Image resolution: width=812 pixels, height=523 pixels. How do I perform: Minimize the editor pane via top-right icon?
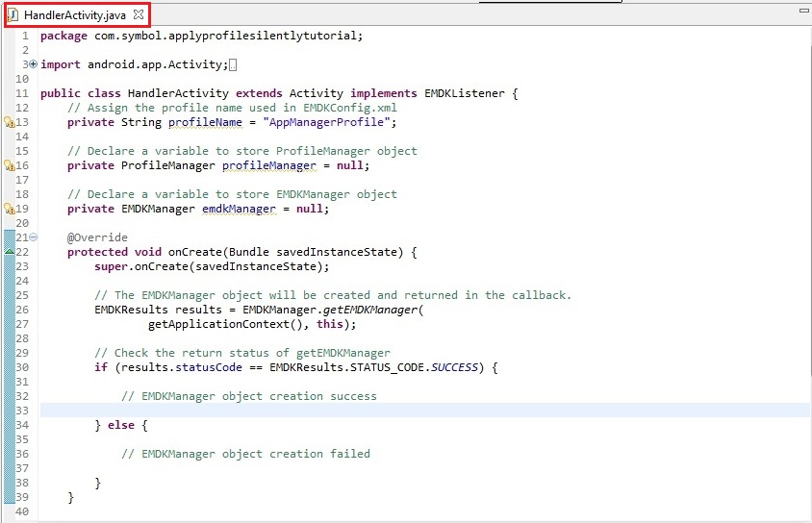click(x=802, y=9)
